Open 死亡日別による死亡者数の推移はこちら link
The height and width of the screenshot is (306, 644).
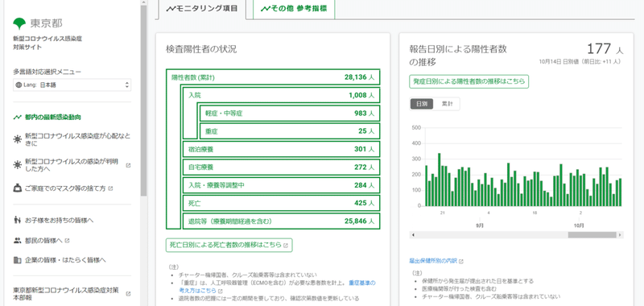[x=229, y=245]
